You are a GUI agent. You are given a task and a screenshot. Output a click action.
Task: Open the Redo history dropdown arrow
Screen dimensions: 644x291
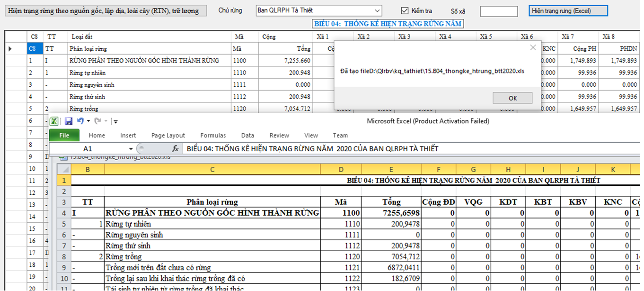click(106, 121)
